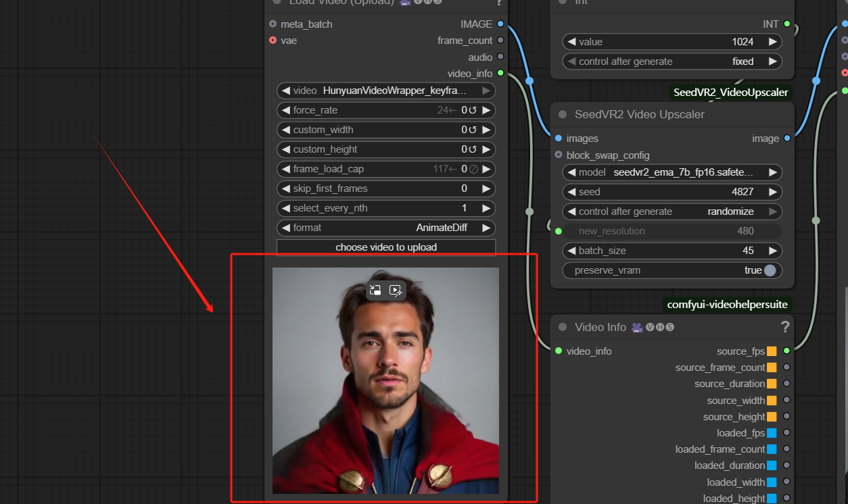Click the new_resolution input socket
This screenshot has width=848, height=504.
coord(558,231)
